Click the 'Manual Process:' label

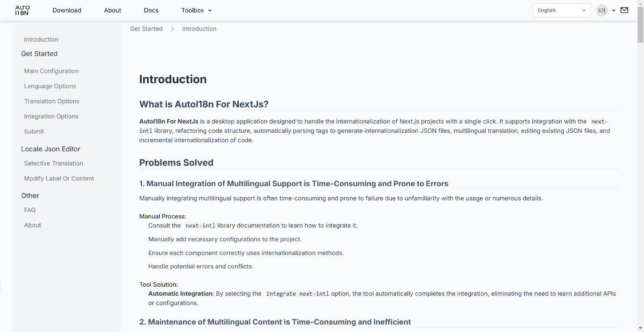click(163, 216)
